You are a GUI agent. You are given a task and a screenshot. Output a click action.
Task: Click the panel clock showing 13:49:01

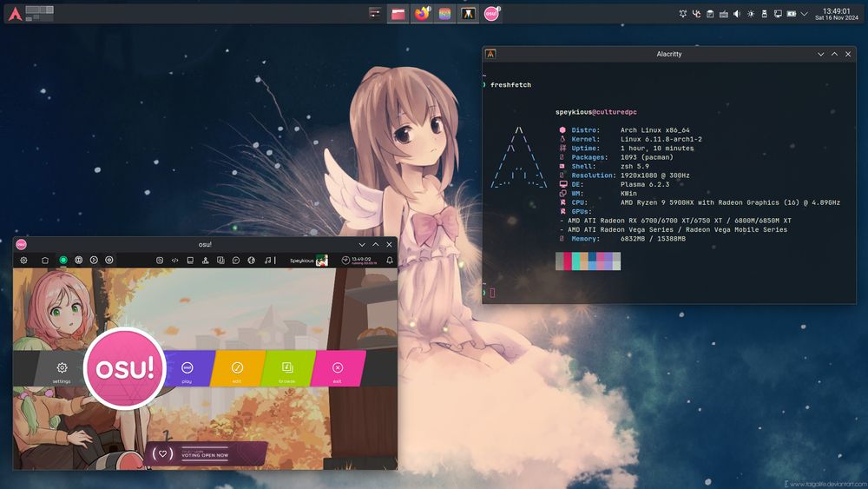[837, 14]
